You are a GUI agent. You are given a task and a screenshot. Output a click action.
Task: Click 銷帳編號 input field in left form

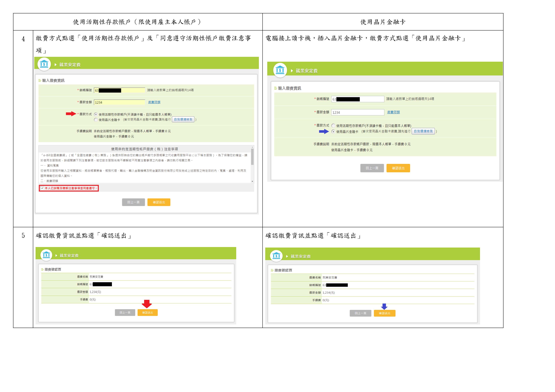coord(119,90)
